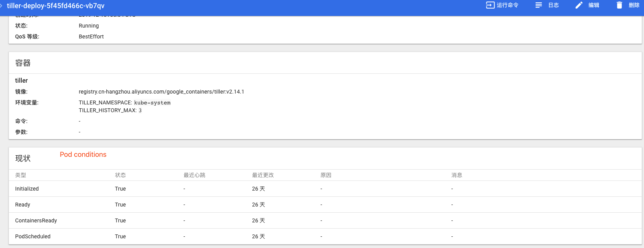Click 26 天 in the Ready row
This screenshot has width=644, height=248.
tap(259, 205)
